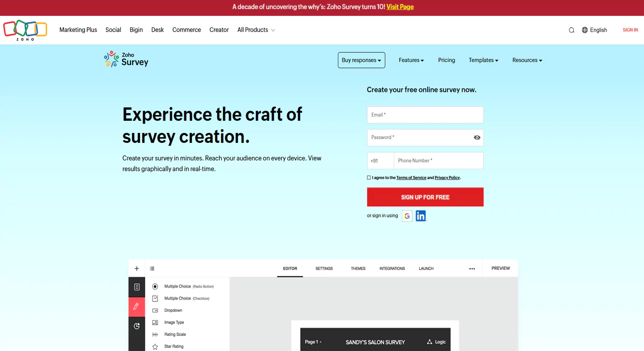Open the three-dots more menu in editor
The height and width of the screenshot is (351, 644).
pyautogui.click(x=472, y=269)
